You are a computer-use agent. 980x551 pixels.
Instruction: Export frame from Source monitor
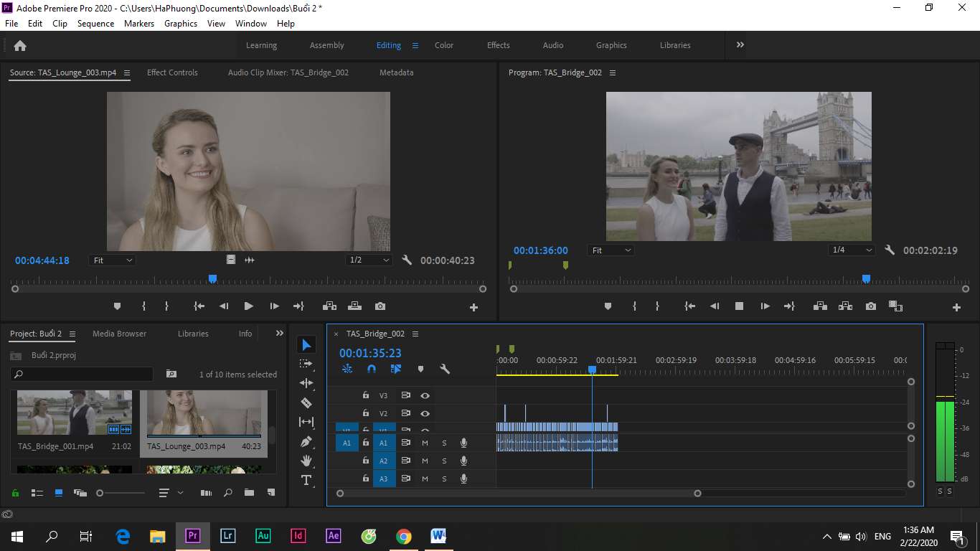tap(380, 306)
